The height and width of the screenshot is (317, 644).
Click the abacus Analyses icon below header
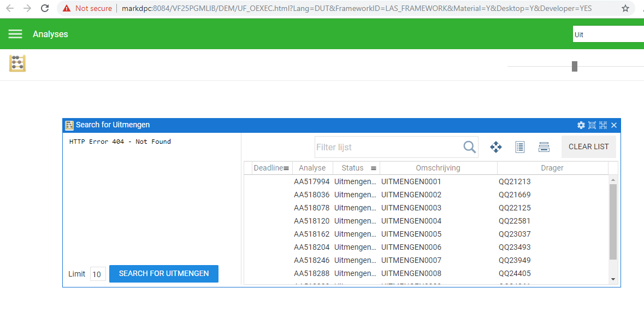tap(17, 63)
